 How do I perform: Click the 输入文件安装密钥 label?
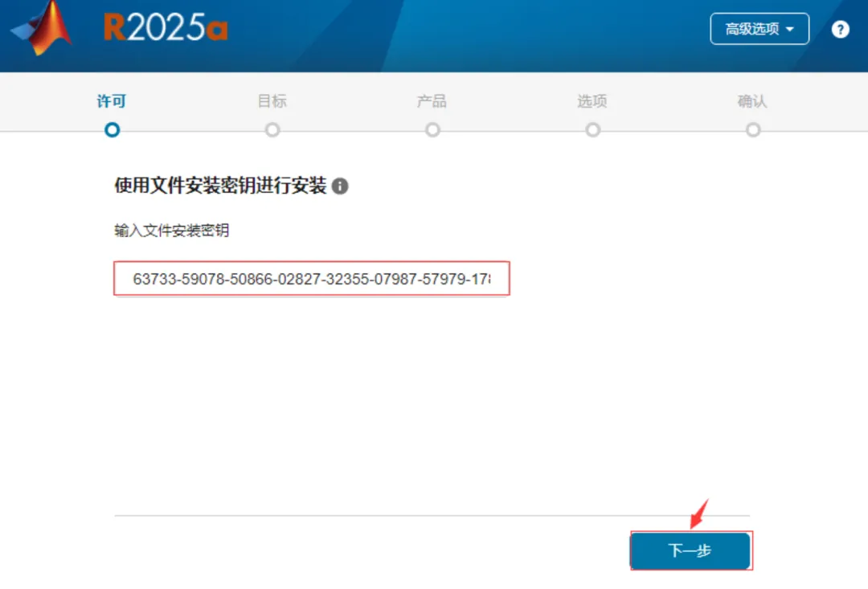point(172,231)
